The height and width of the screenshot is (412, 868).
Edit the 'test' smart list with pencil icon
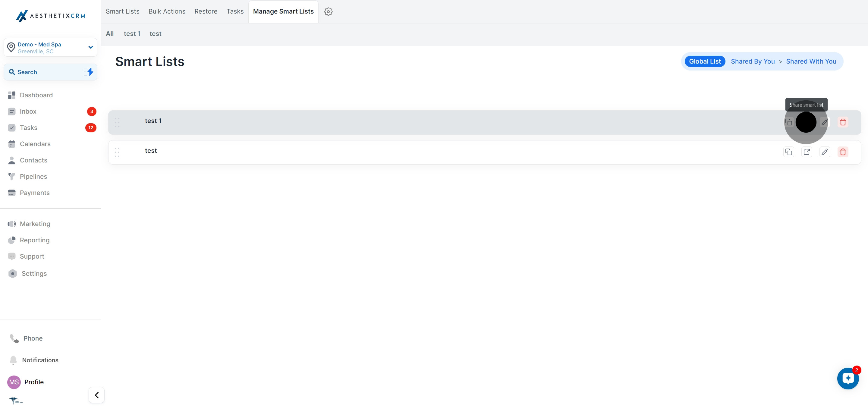click(x=825, y=152)
